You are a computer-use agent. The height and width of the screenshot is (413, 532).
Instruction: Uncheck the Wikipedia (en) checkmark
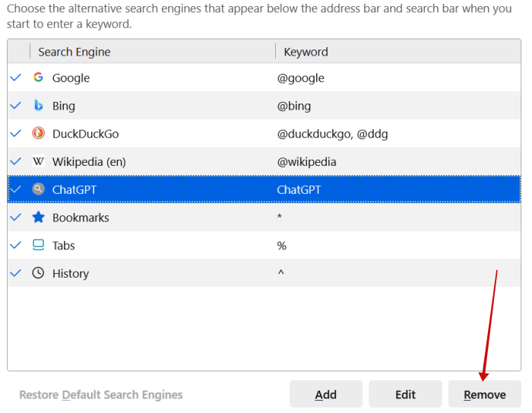pos(16,161)
